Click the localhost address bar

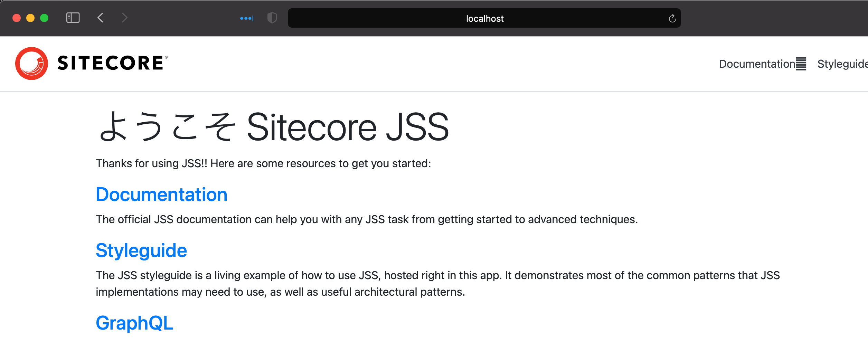tap(484, 18)
